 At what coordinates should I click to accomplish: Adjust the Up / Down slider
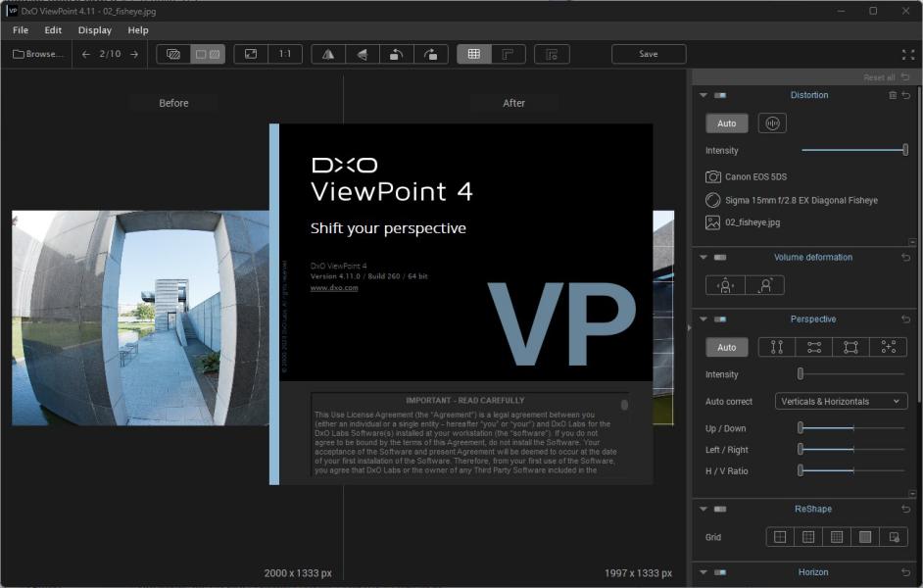pyautogui.click(x=852, y=428)
